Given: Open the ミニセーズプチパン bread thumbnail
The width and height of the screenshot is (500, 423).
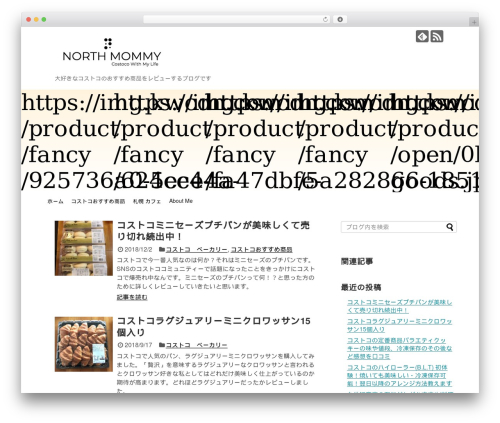Looking at the screenshot, I should [x=84, y=248].
